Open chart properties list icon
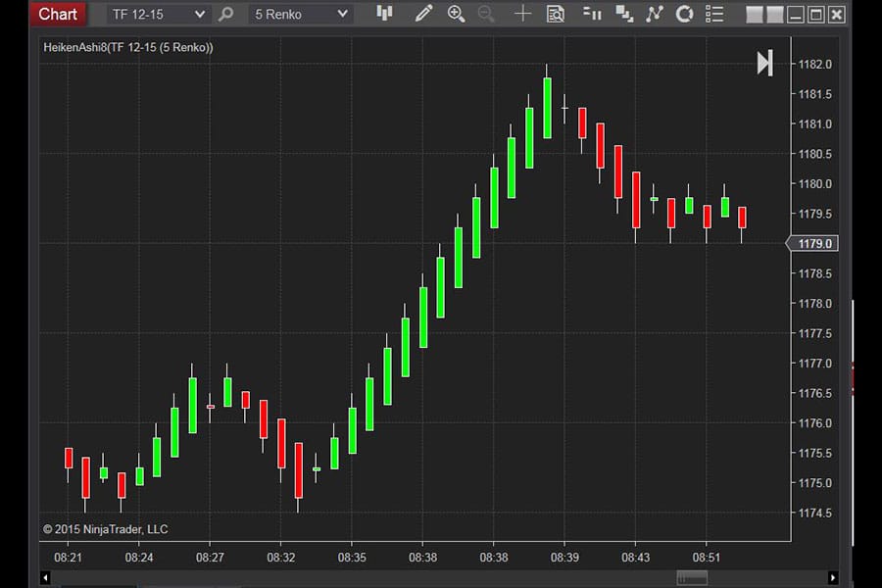882x588 pixels. (714, 14)
